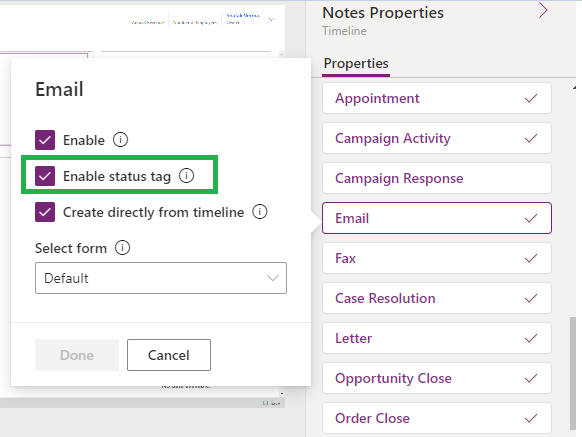
Task: Select Campaign Response activity type
Action: [437, 178]
